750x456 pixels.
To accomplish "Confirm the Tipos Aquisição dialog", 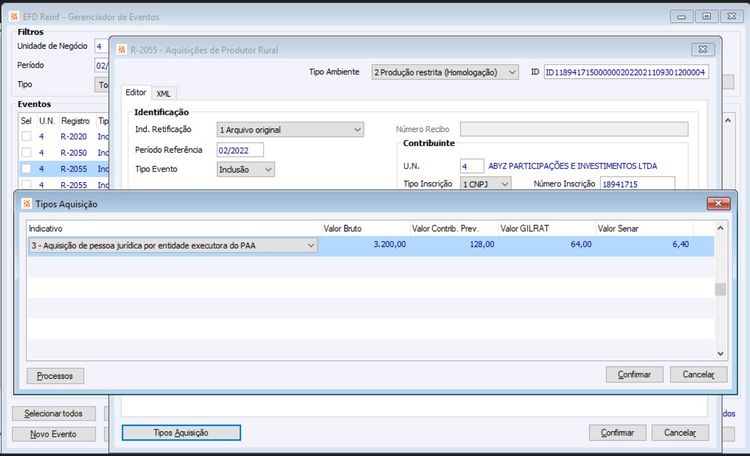I will click(634, 375).
